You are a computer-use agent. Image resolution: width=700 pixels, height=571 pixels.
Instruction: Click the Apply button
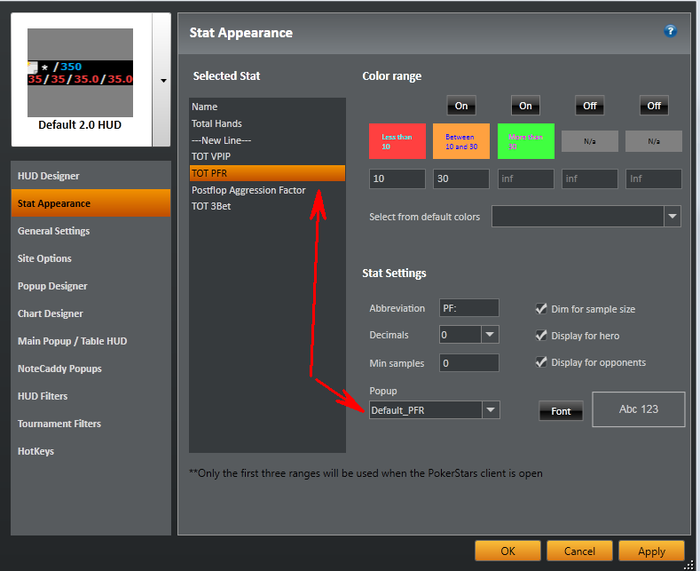click(651, 551)
